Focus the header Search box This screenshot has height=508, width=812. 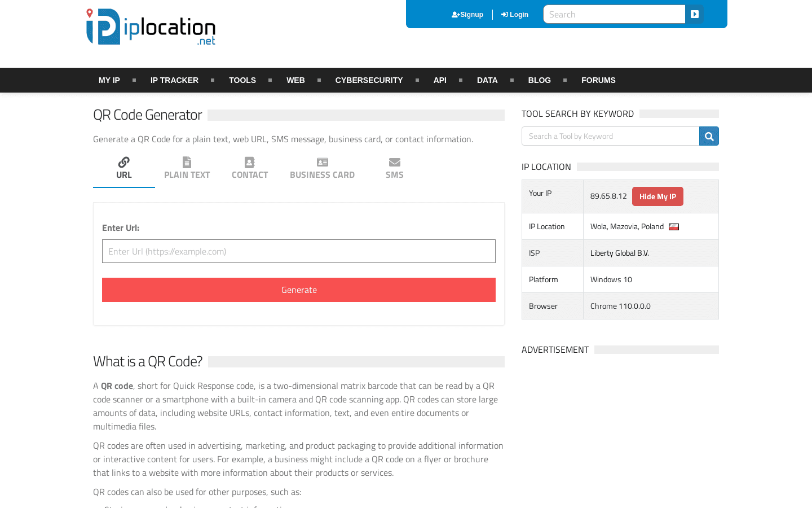[x=614, y=15]
